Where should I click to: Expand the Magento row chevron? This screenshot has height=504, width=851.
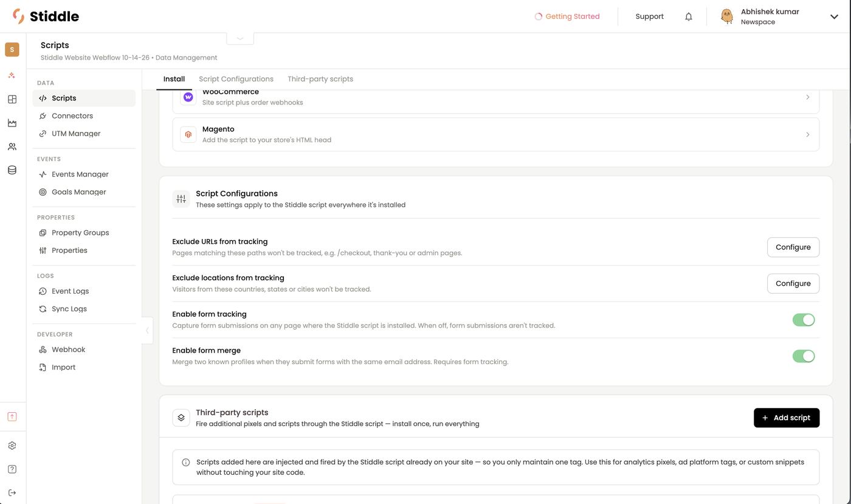[x=808, y=134]
